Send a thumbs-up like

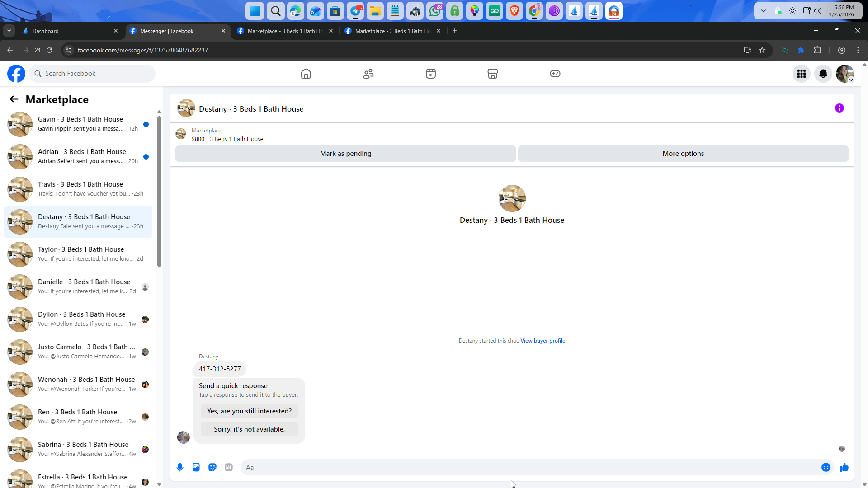[844, 467]
